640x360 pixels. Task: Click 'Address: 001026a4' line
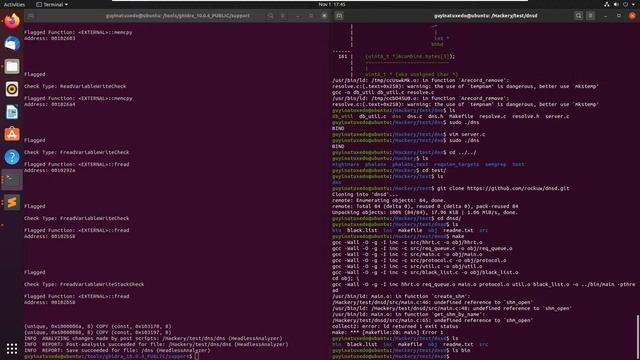[x=49, y=104]
